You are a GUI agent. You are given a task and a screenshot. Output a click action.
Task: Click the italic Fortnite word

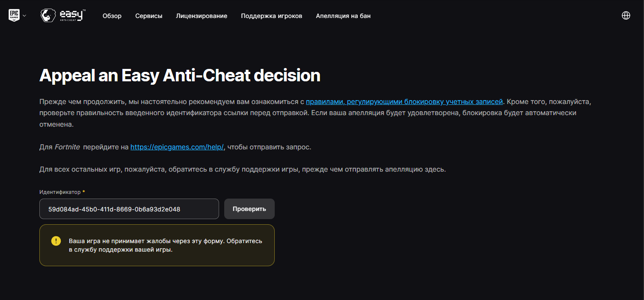pyautogui.click(x=67, y=147)
